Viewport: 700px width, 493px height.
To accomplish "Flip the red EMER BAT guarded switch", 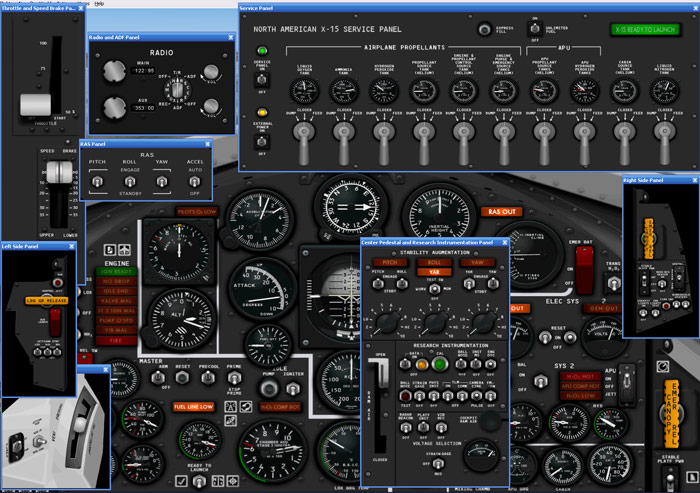I will click(x=584, y=269).
